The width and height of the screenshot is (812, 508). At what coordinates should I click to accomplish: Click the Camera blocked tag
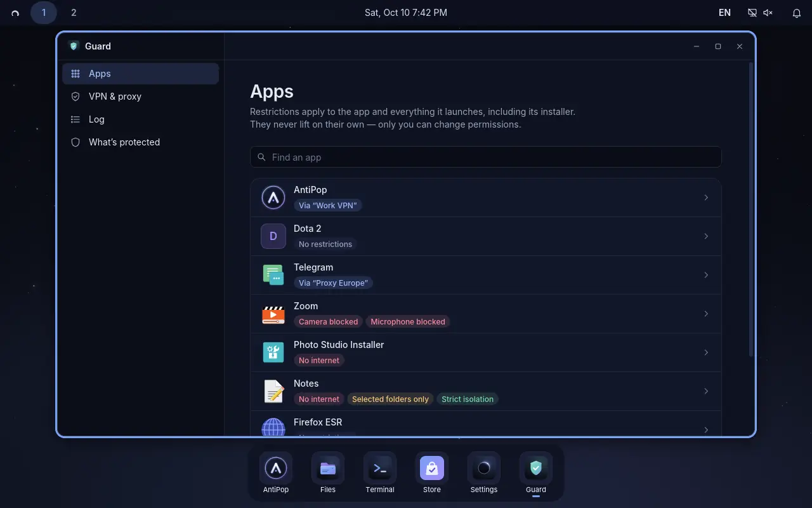(328, 321)
